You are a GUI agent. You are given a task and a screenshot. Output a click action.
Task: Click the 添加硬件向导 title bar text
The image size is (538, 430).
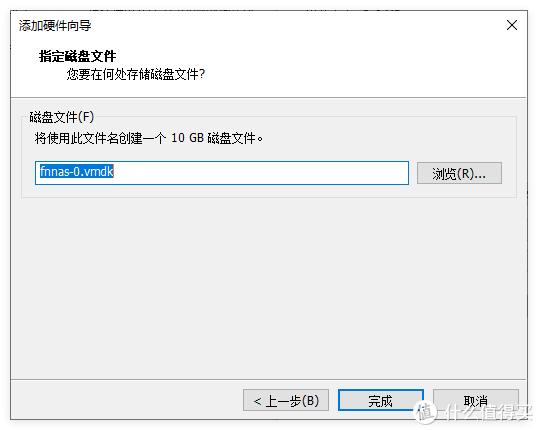pyautogui.click(x=55, y=26)
